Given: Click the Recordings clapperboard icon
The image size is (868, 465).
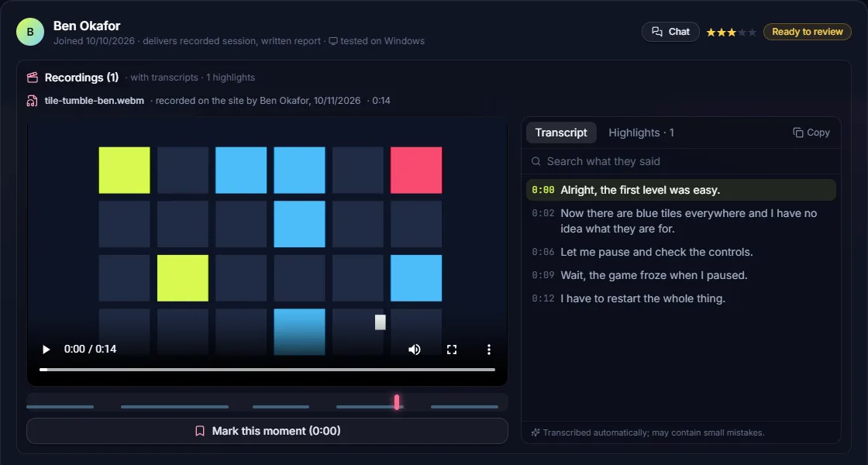Looking at the screenshot, I should point(33,77).
